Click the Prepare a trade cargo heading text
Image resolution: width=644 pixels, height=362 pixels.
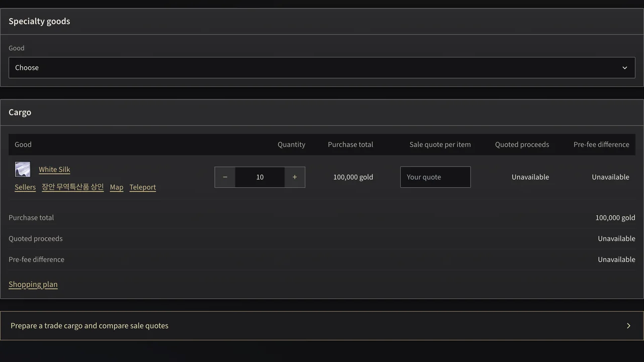90,326
